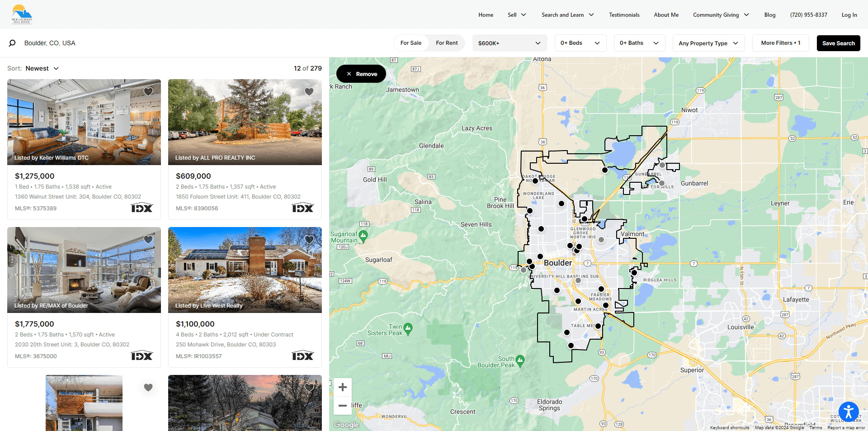Open the 2030 20th Street listing photo
The height and width of the screenshot is (431, 868).
[x=84, y=270]
